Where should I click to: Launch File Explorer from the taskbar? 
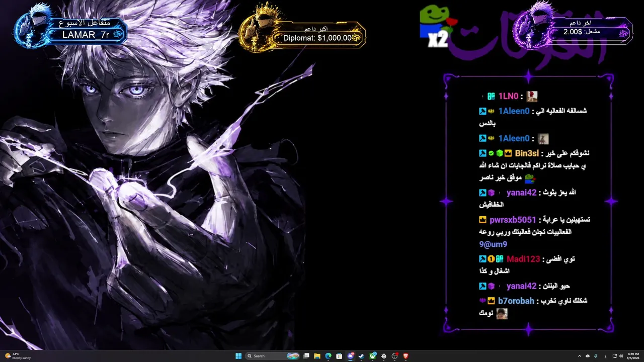pyautogui.click(x=317, y=356)
